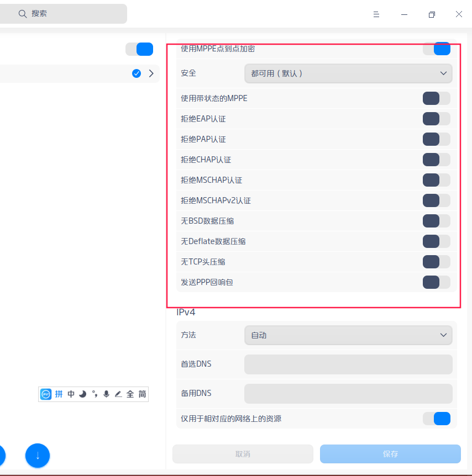Toggle 使用MPPE点到点加密 switch
The height and width of the screenshot is (476, 472).
(x=437, y=49)
